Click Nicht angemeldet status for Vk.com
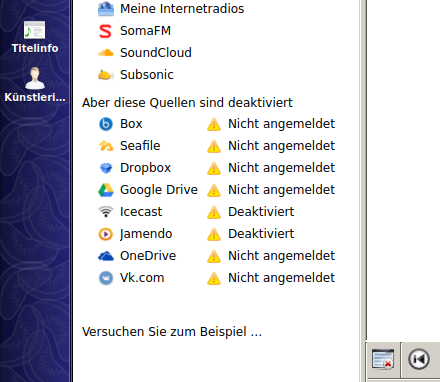This screenshot has height=382, width=440. click(281, 278)
